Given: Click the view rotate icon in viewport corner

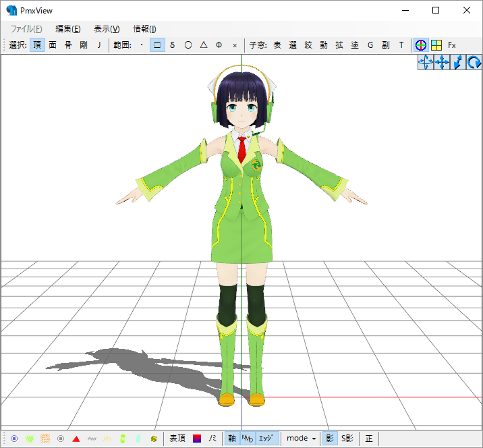Looking at the screenshot, I should coord(474,63).
